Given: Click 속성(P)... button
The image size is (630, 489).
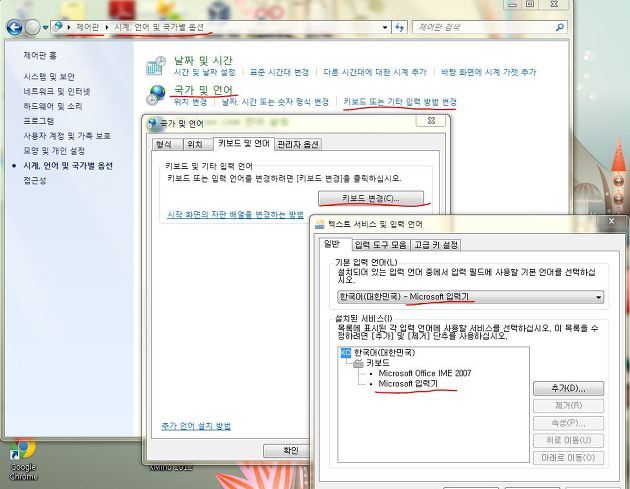Looking at the screenshot, I should pos(569,423).
